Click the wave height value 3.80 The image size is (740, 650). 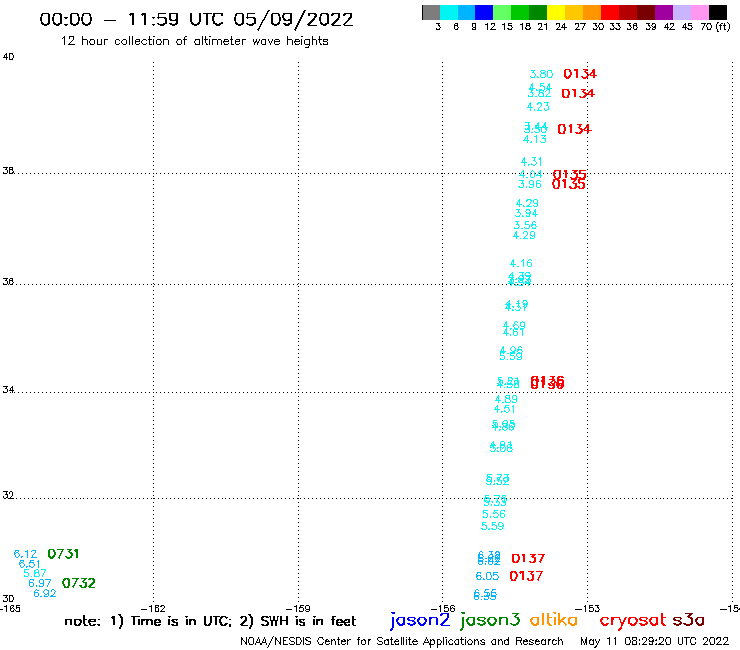click(541, 74)
